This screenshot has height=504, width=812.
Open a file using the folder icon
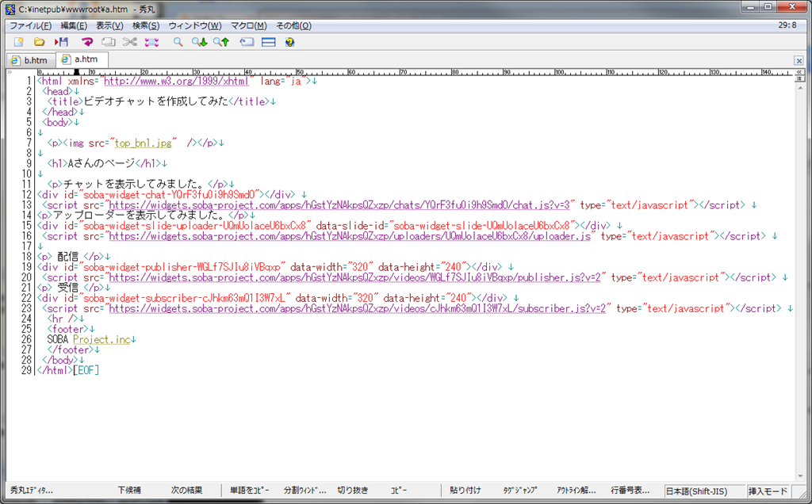coord(40,42)
